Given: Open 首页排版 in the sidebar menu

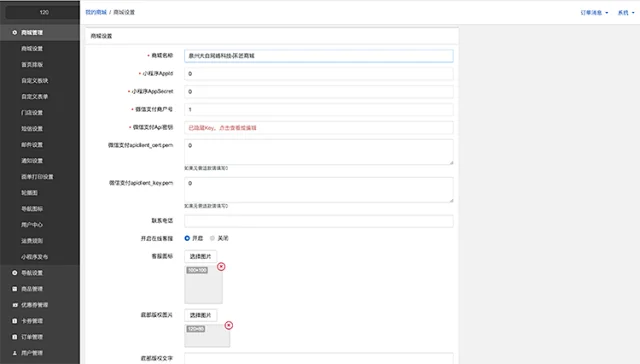Looking at the screenshot, I should click(32, 64).
